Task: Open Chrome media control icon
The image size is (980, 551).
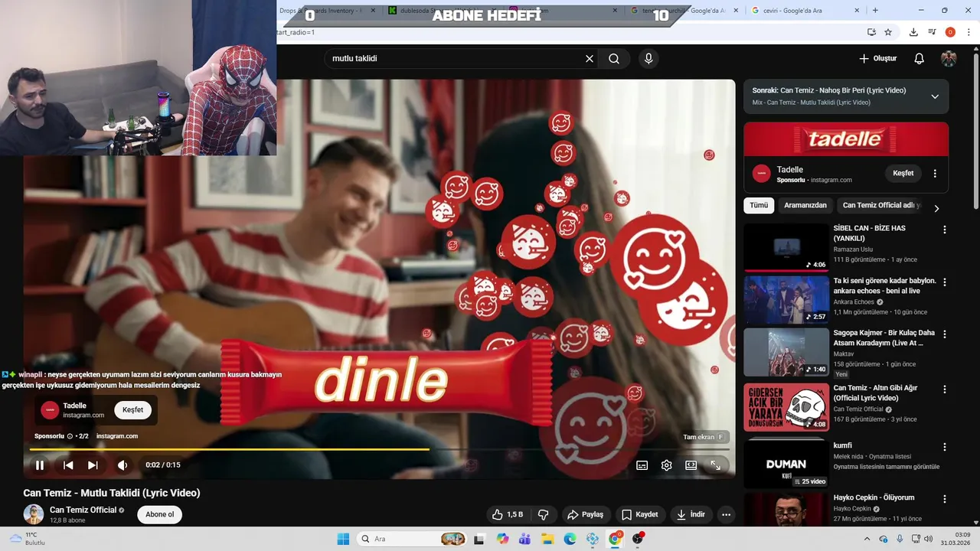Action: (x=932, y=32)
